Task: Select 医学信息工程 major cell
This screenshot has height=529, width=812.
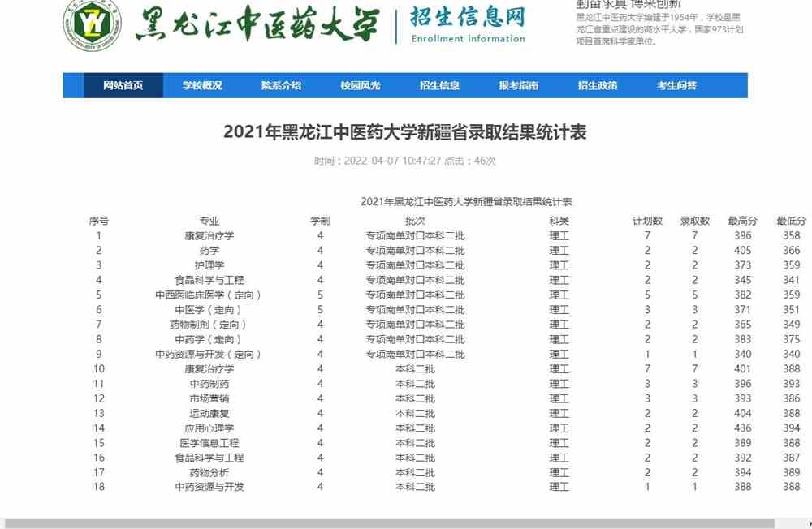Action: pos(209,443)
